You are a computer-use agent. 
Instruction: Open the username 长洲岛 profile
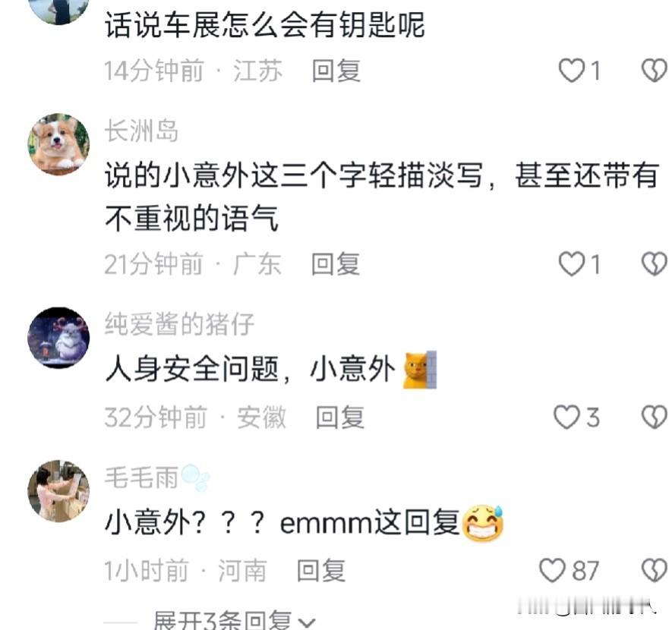141,131
